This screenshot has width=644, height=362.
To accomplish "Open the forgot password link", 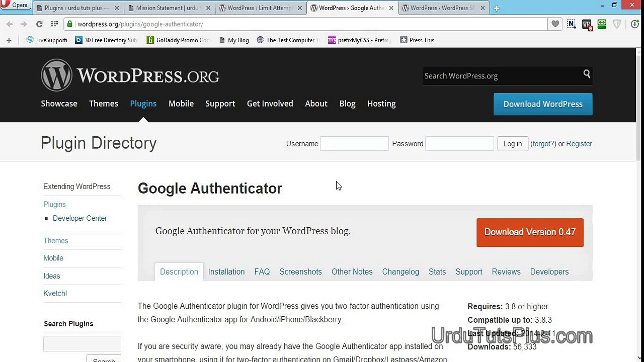I will pyautogui.click(x=543, y=144).
